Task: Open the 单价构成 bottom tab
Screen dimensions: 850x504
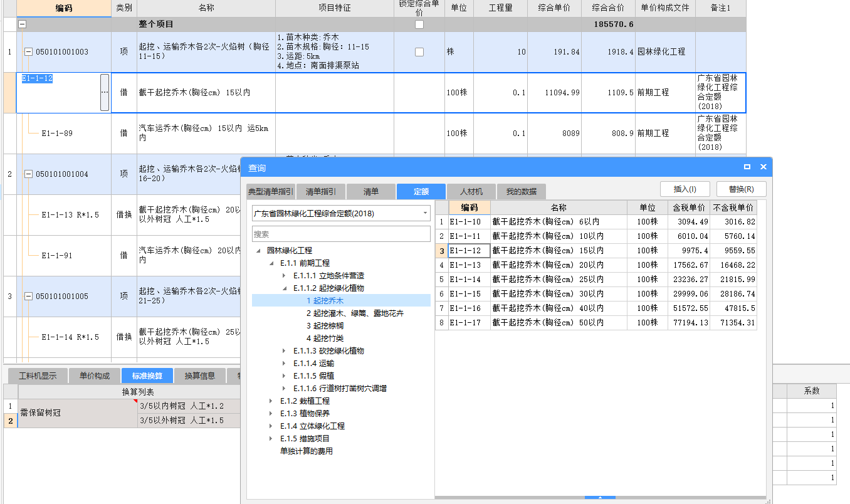Action: click(x=95, y=376)
